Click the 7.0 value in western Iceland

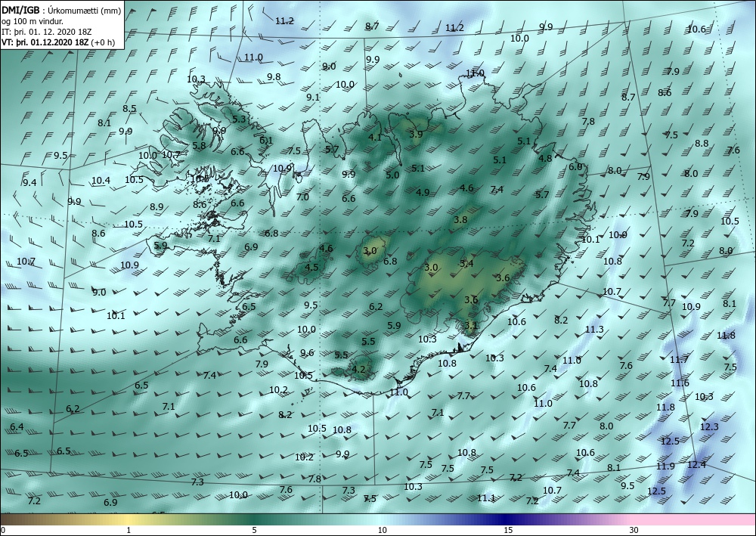(302, 197)
